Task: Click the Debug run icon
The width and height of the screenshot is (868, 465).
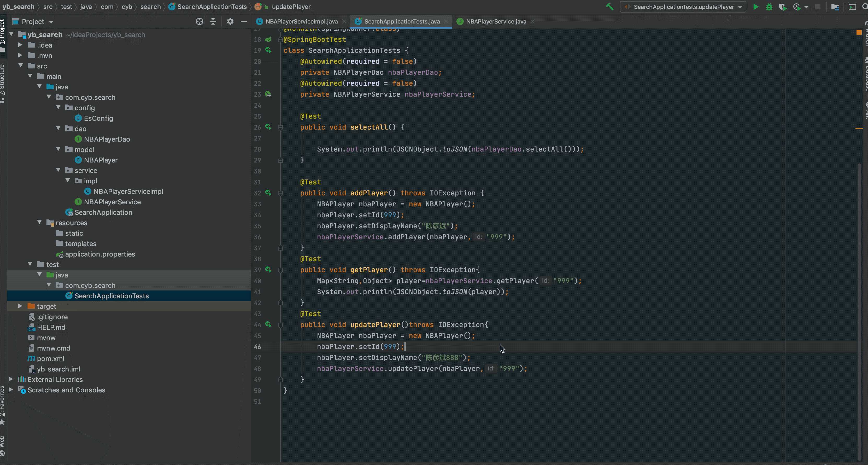Action: 769,7
